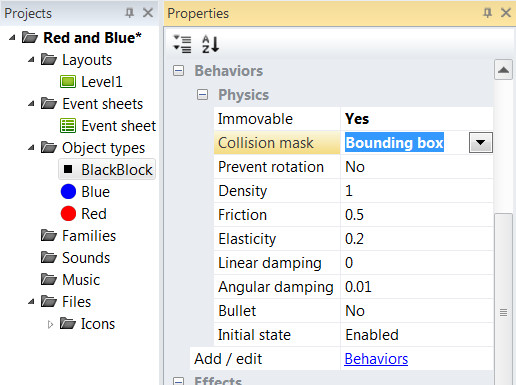Select the Families folder label
The height and width of the screenshot is (385, 516).
point(89,236)
